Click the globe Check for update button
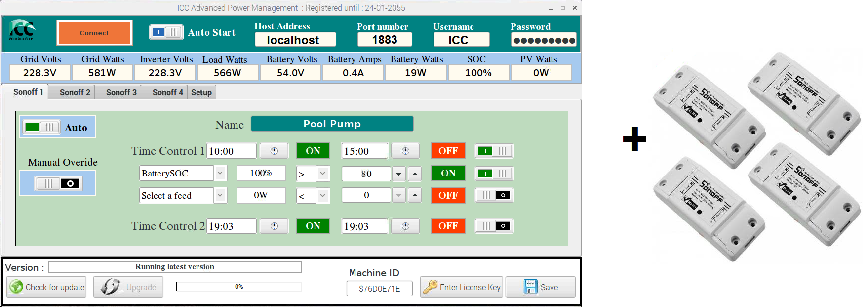 pyautogui.click(x=46, y=287)
